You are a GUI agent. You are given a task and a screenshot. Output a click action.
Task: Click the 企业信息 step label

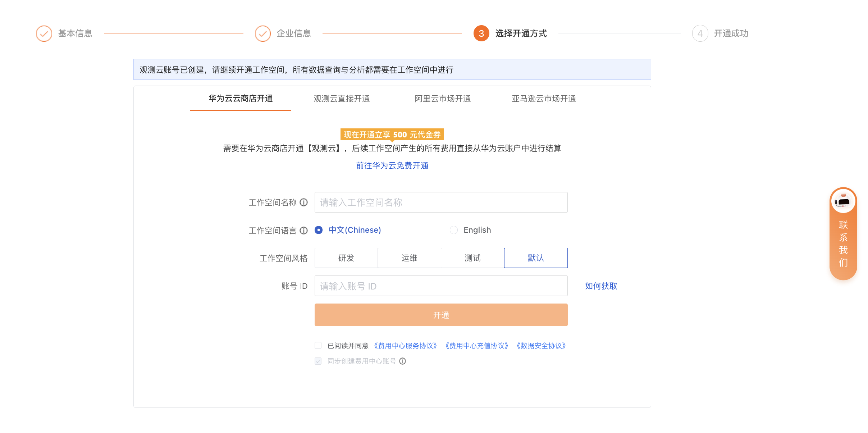coord(294,33)
